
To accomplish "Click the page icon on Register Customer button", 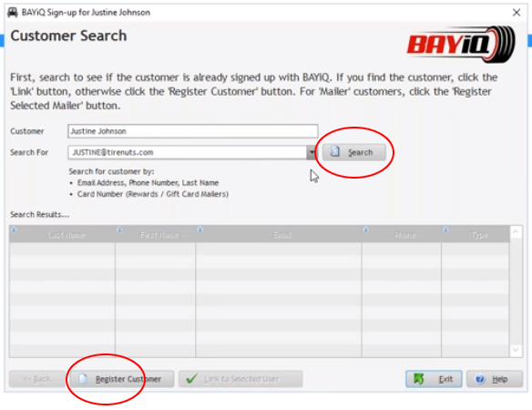I will pos(83,378).
